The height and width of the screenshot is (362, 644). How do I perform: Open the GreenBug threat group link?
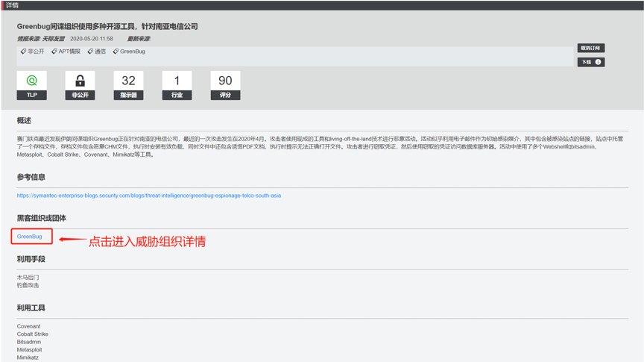[x=30, y=237]
